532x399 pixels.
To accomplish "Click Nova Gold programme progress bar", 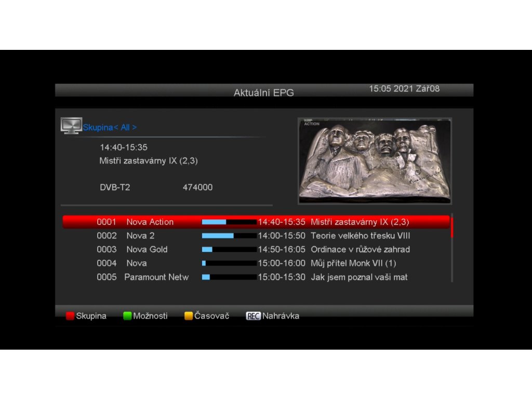I will 229,249.
